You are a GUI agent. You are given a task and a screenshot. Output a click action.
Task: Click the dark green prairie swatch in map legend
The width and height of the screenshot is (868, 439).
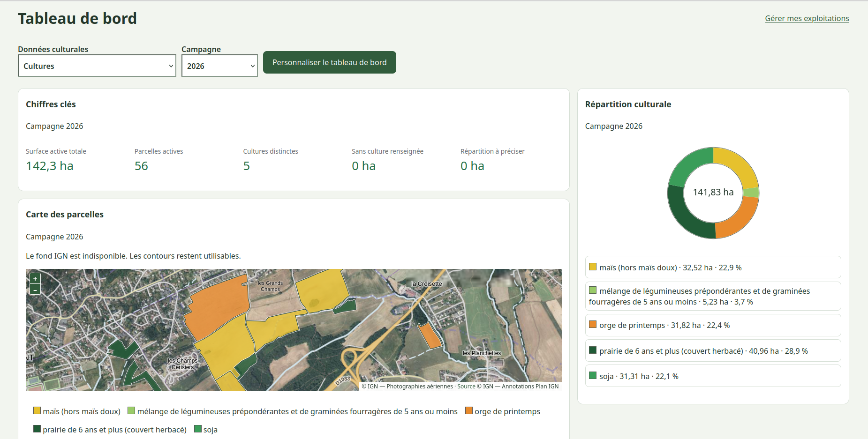[x=37, y=429]
